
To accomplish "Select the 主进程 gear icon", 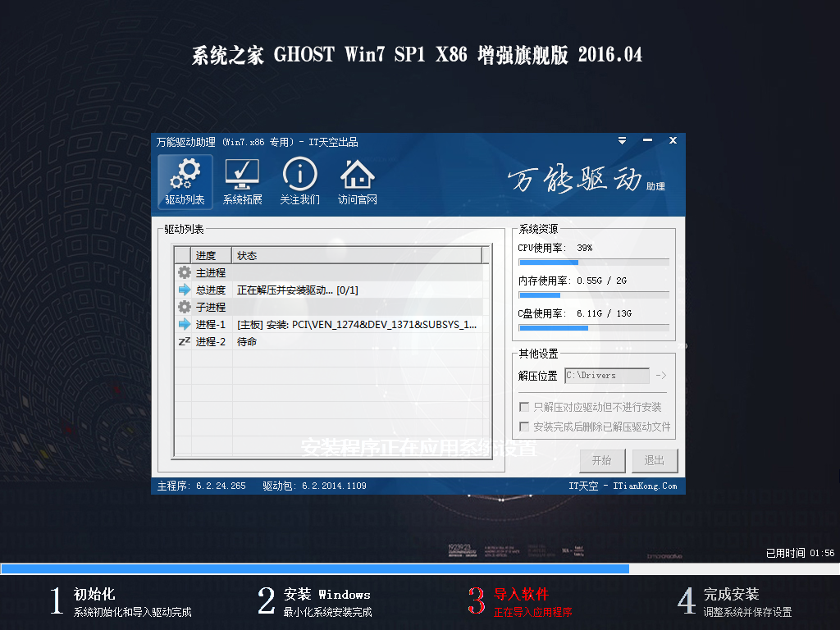I will (185, 272).
